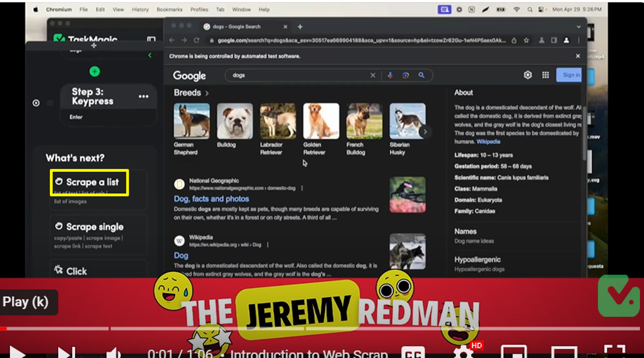Expand the Breeds section arrow
The width and height of the screenshot is (644, 358).
(207, 93)
